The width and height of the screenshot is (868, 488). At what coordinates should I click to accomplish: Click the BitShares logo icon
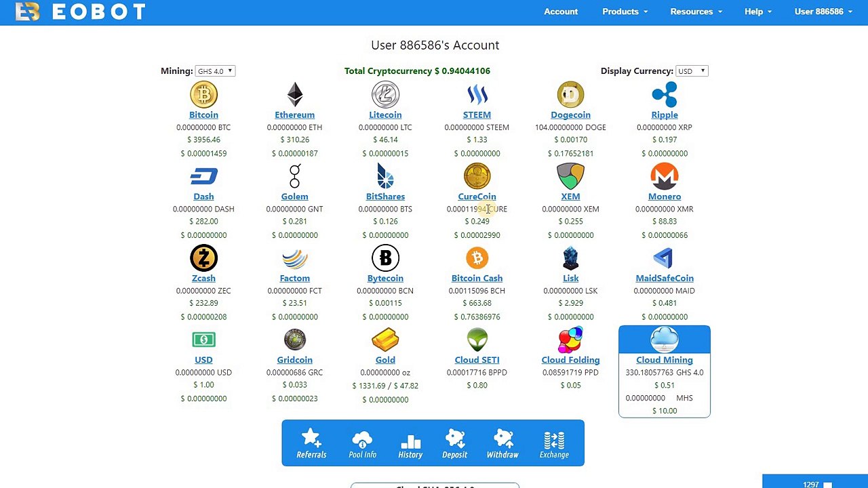coord(385,176)
